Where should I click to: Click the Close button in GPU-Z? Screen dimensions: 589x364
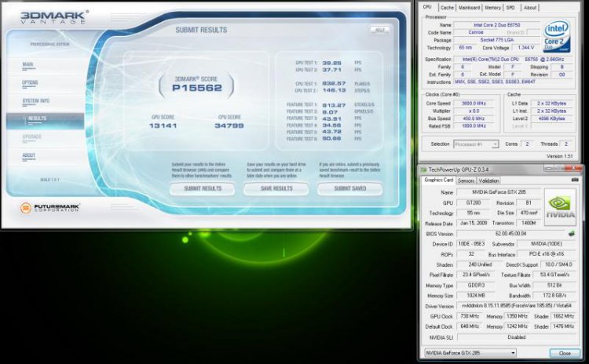coord(565,353)
